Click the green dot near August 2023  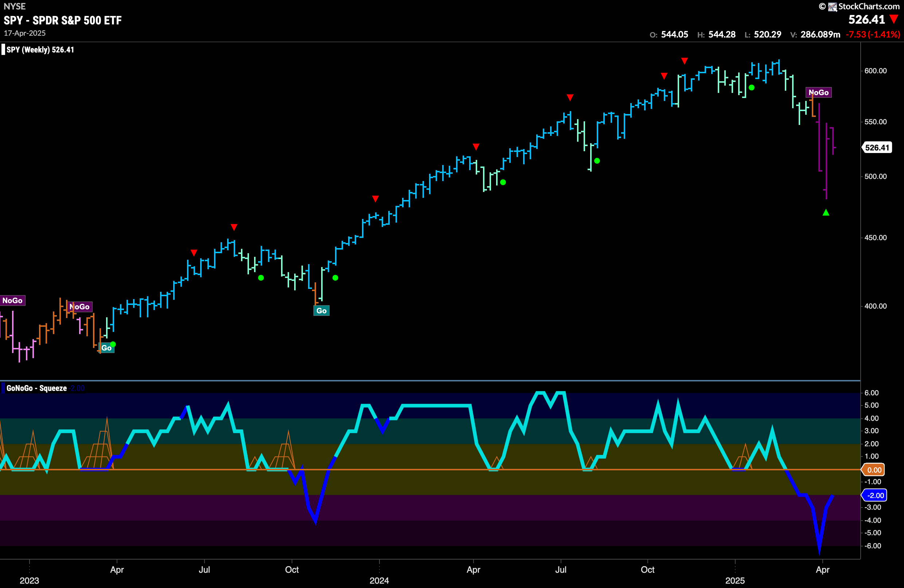pyautogui.click(x=261, y=278)
